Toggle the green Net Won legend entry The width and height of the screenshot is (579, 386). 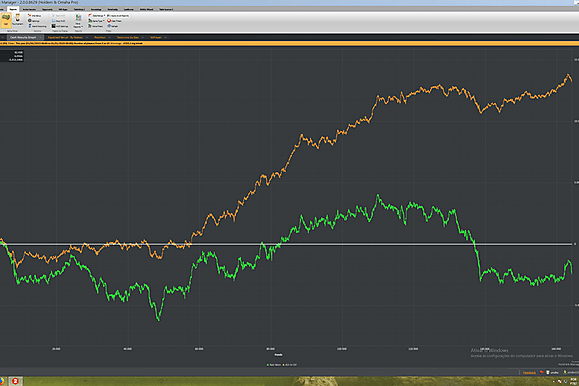pyautogui.click(x=274, y=365)
